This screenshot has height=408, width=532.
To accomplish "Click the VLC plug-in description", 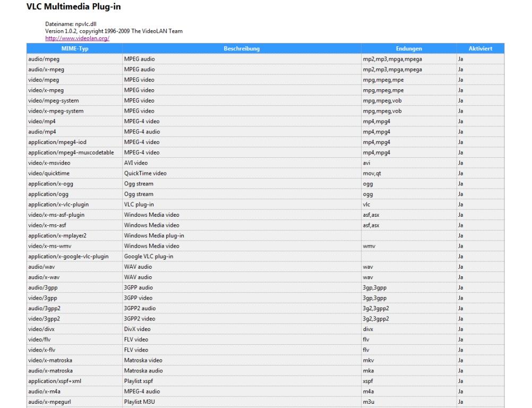I will (242, 205).
